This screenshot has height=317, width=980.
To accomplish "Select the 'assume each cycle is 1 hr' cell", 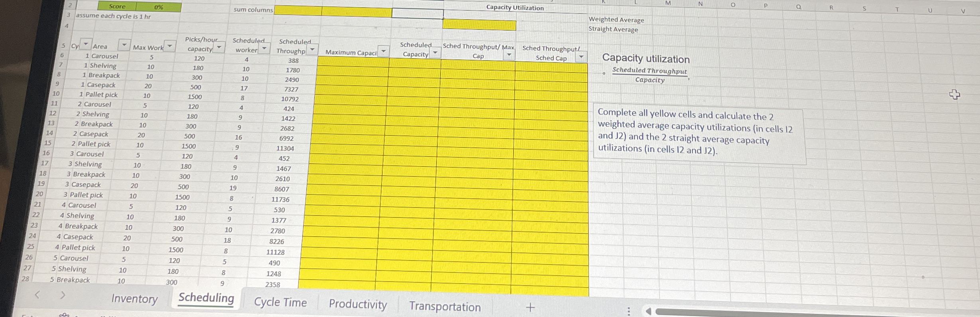I will coord(113,16).
